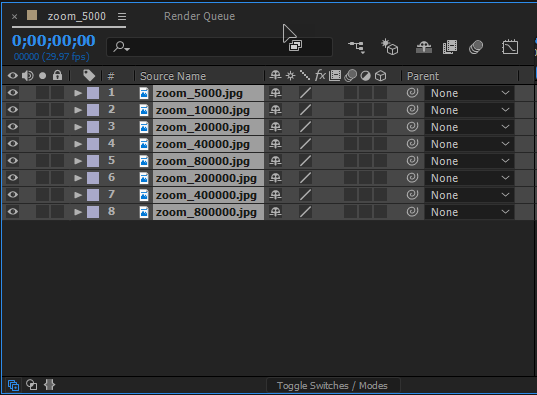
Task: Click Toggle Switches / Modes button
Action: [332, 386]
